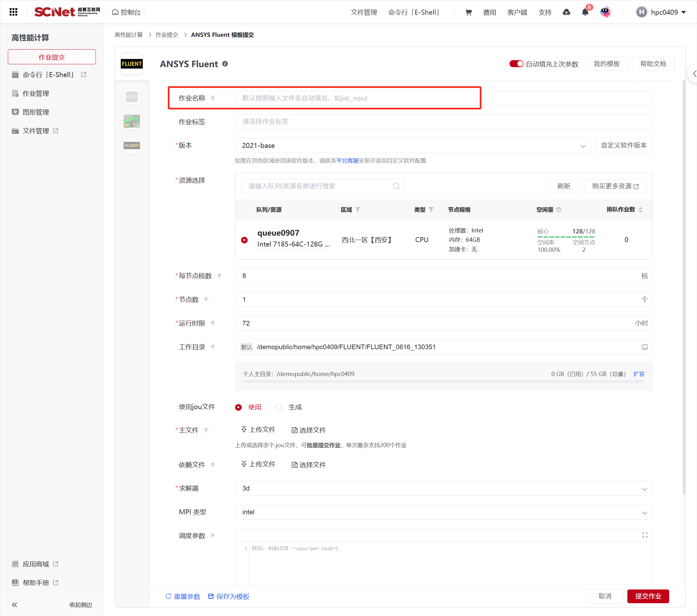Click 扩容 storage link
697x616 pixels.
639,374
